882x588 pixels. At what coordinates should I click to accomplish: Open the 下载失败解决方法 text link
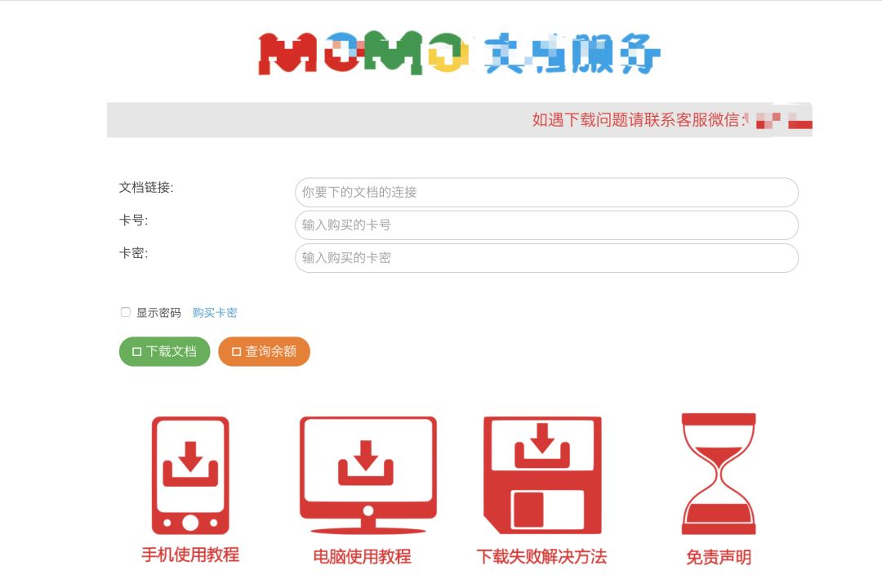pyautogui.click(x=541, y=556)
